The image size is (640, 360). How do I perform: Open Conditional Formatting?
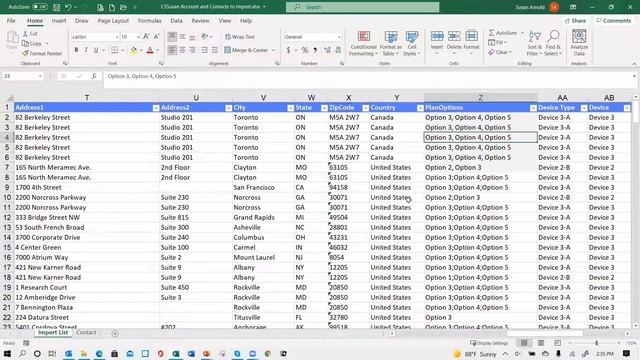[x=363, y=43]
